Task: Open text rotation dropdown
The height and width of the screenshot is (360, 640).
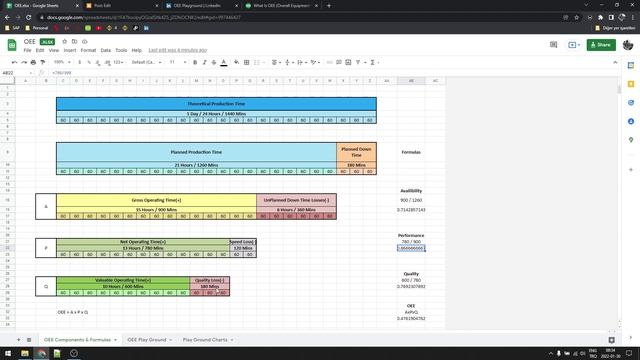Action: 315,62
